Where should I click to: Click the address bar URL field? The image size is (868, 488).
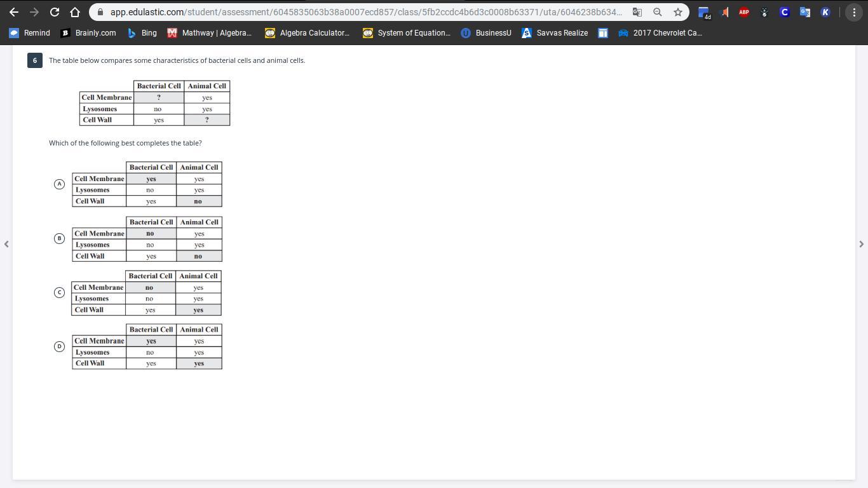tap(366, 12)
